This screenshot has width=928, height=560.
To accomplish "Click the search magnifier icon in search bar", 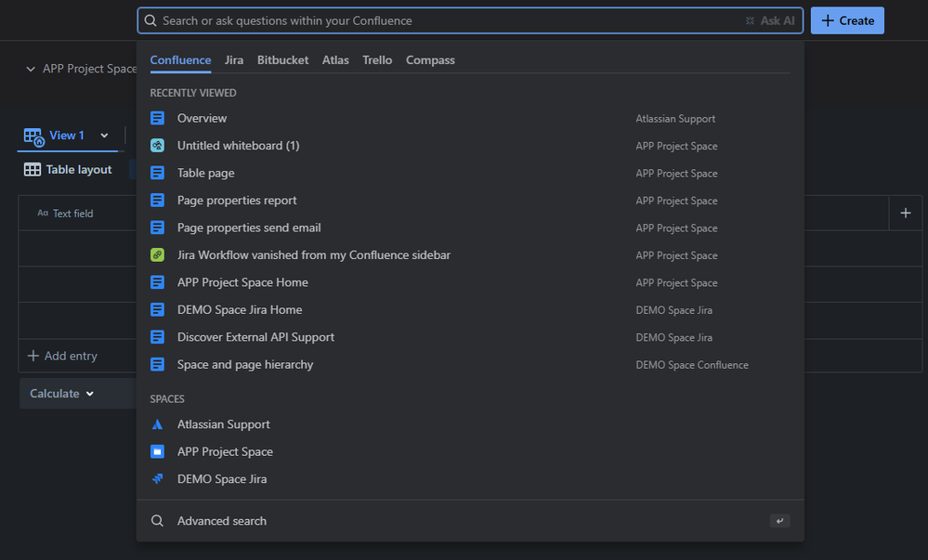I will coord(150,20).
